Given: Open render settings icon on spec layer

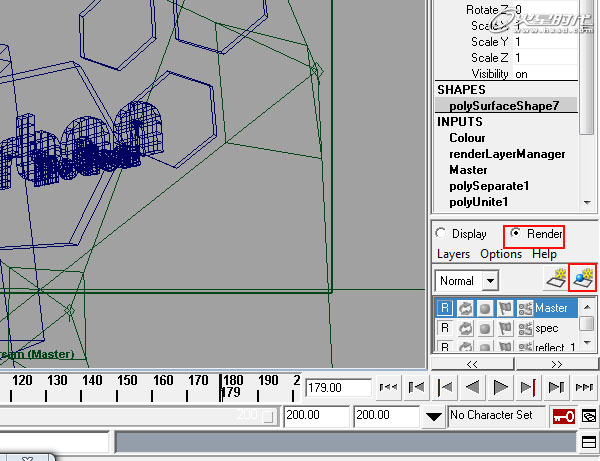Looking at the screenshot, I should tap(525, 328).
